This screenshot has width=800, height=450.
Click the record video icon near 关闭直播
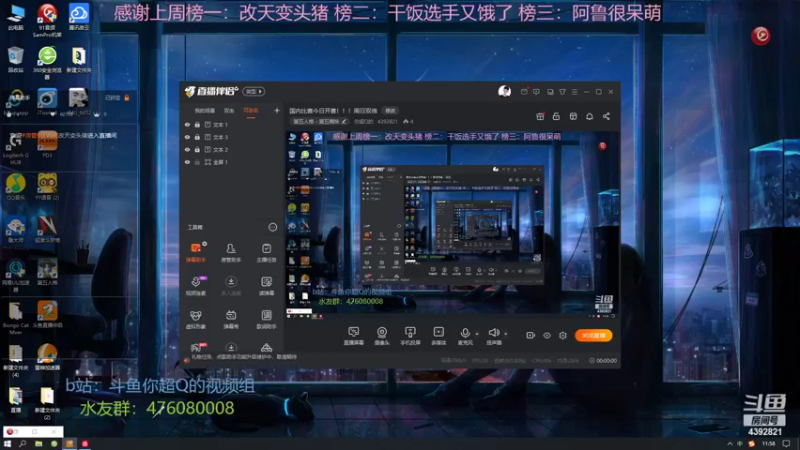530,335
